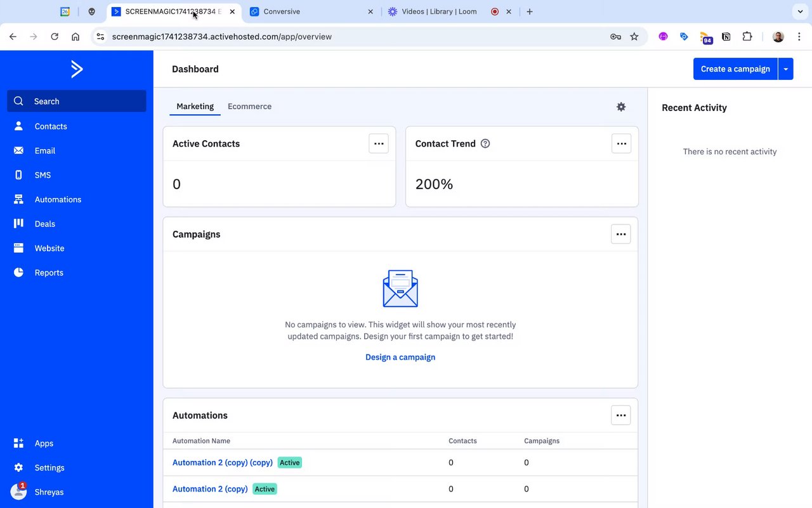Switch to the Ecommerce tab
Viewport: 812px width, 508px height.
tap(249, 107)
